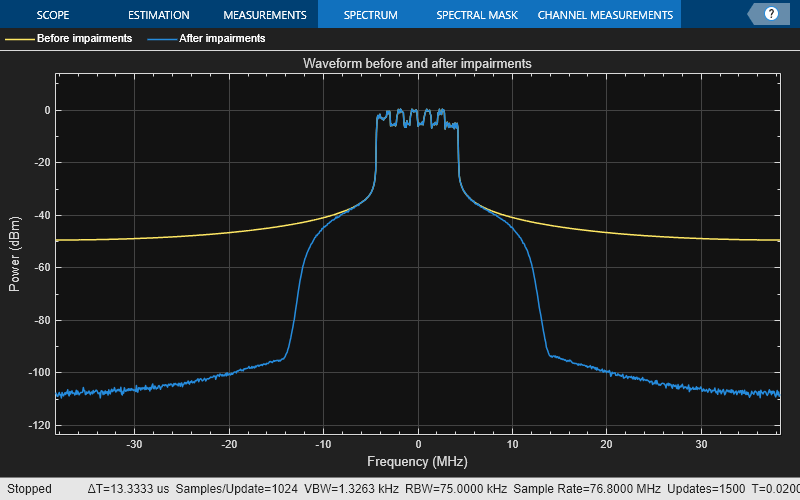Click the plot title Waveform before and after impairments
Screen dimensions: 800x500
pyautogui.click(x=417, y=63)
